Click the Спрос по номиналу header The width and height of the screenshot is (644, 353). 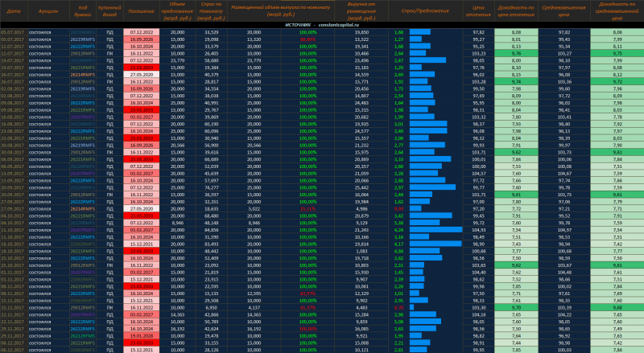click(212, 11)
